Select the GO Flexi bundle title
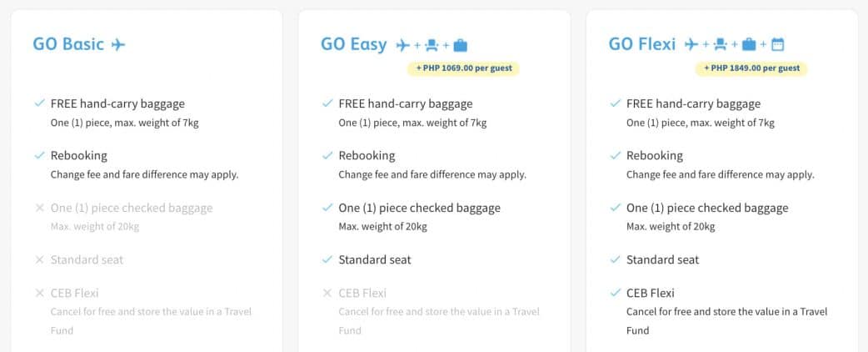 [x=642, y=44]
